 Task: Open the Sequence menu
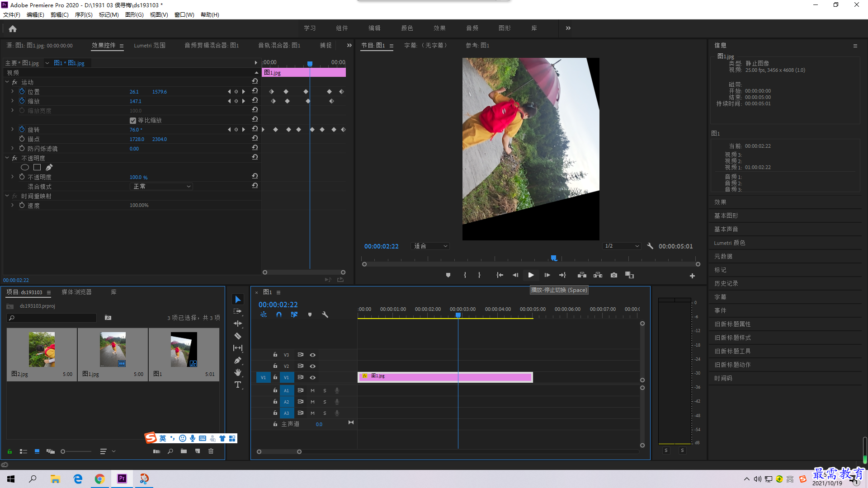point(84,14)
